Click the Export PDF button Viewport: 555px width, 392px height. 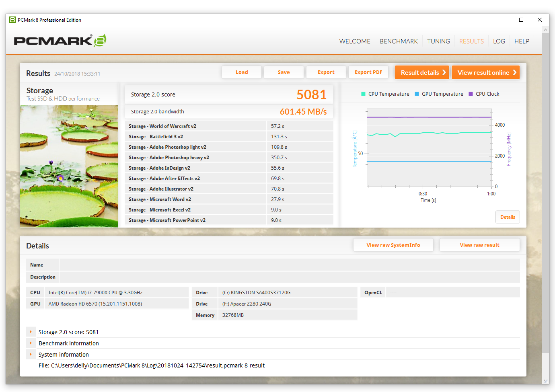pyautogui.click(x=368, y=72)
